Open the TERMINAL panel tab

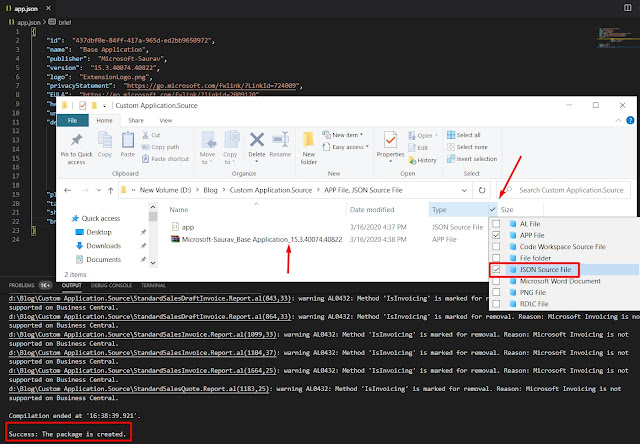[x=153, y=285]
